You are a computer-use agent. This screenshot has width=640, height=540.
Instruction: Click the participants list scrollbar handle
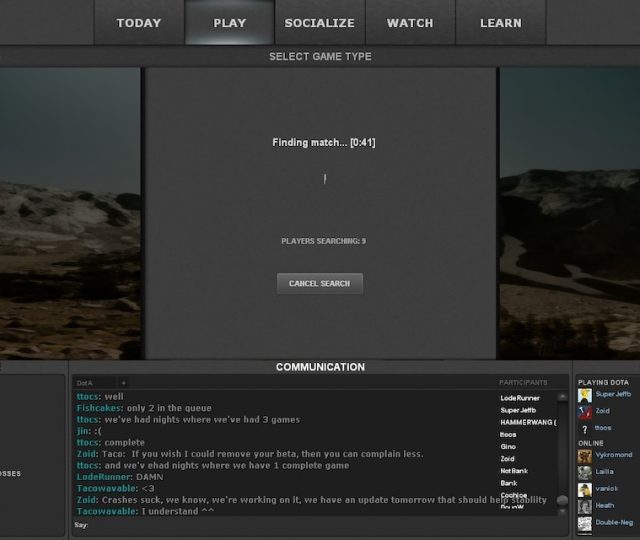coord(562,500)
